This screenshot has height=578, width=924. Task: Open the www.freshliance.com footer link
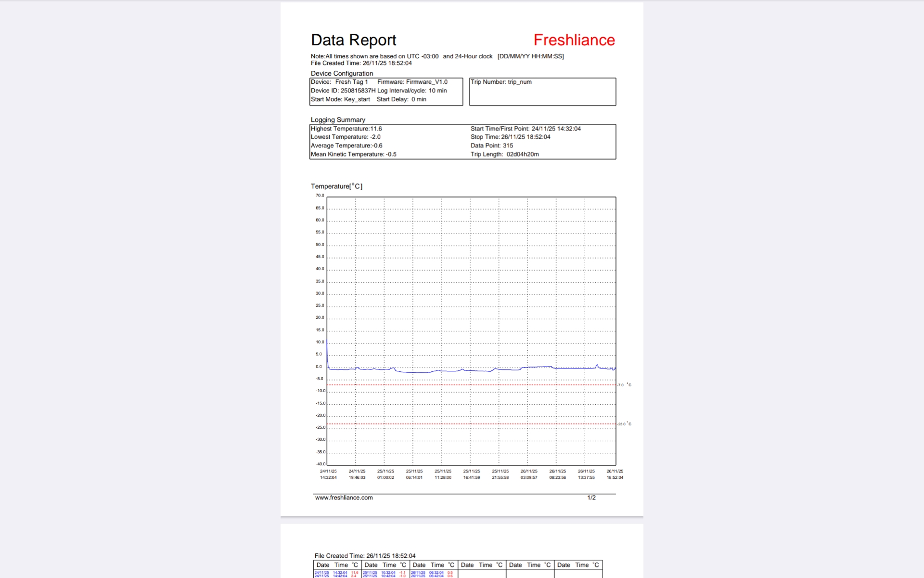[344, 498]
